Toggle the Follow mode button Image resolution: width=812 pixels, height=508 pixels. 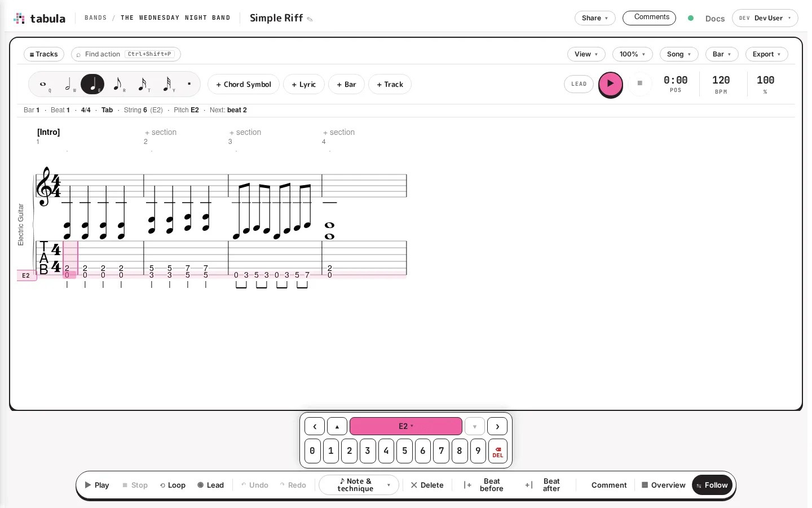point(712,485)
